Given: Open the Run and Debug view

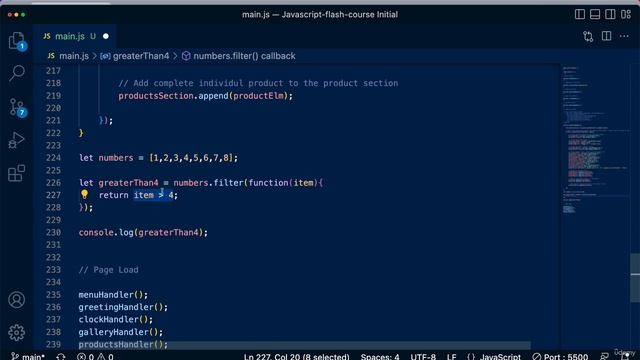Looking at the screenshot, I should click(17, 140).
